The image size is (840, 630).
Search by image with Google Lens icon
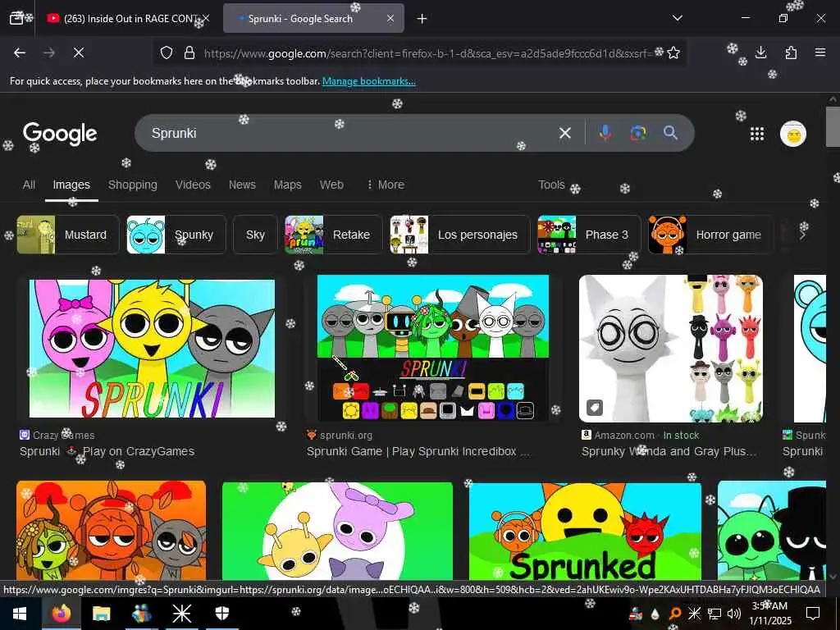(638, 132)
